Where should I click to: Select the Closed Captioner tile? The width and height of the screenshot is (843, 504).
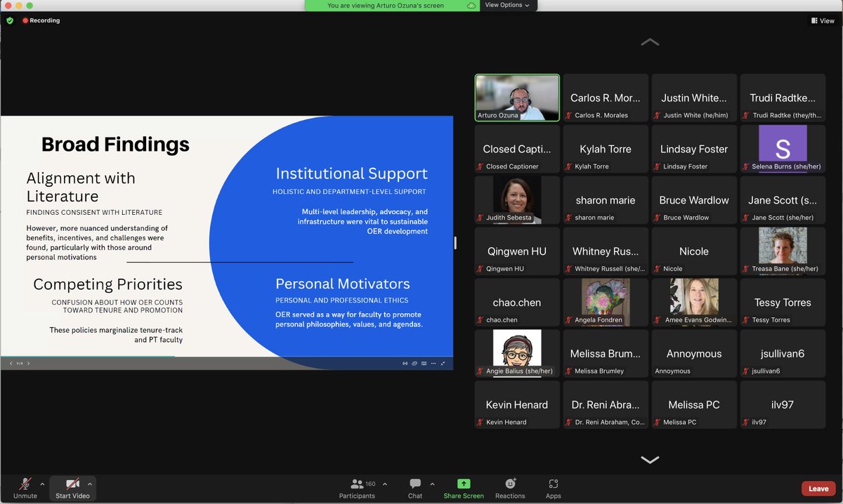[x=517, y=149]
